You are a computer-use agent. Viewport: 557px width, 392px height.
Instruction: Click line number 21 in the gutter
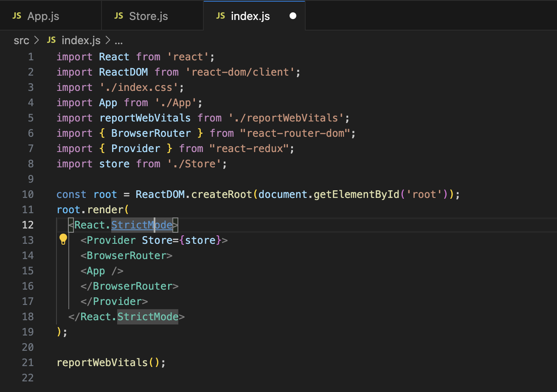pos(28,362)
